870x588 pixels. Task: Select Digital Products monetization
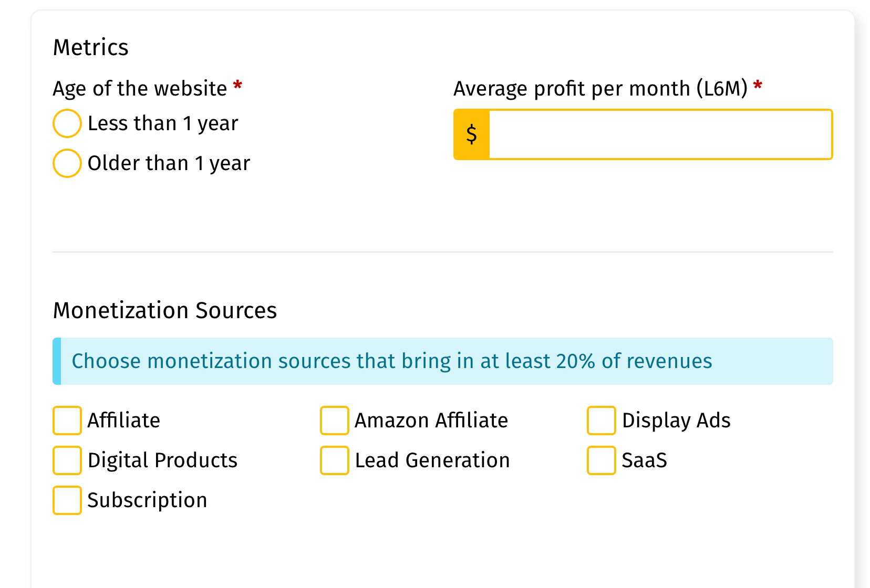(x=67, y=460)
